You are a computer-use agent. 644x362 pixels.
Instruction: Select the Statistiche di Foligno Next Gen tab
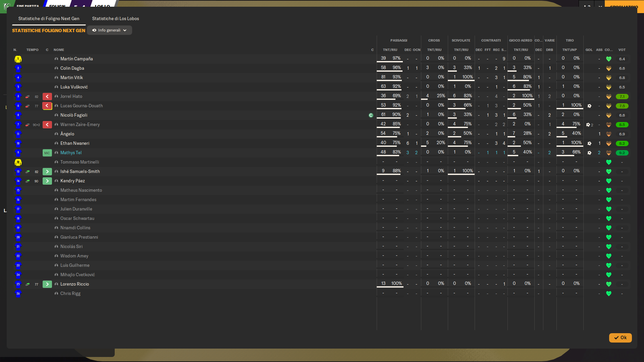coord(49,18)
